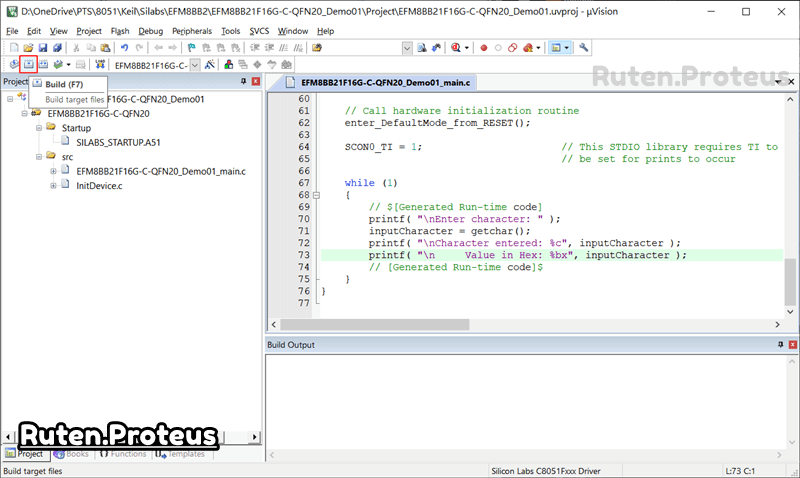The width and height of the screenshot is (800, 478).
Task: Kill all breakpoints icon
Action: point(527,47)
